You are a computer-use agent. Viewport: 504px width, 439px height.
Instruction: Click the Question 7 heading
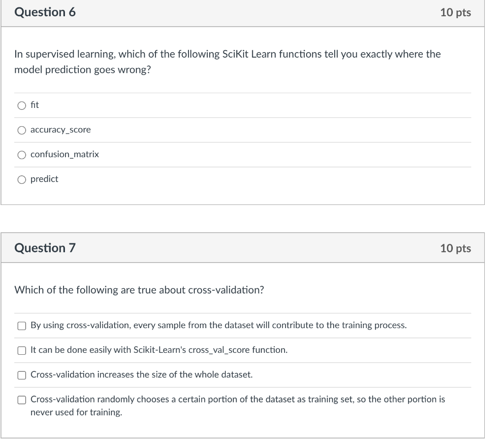[45, 248]
